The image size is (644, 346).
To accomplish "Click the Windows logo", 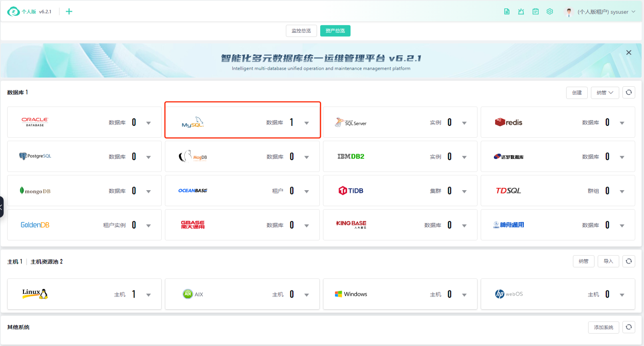I will (351, 294).
